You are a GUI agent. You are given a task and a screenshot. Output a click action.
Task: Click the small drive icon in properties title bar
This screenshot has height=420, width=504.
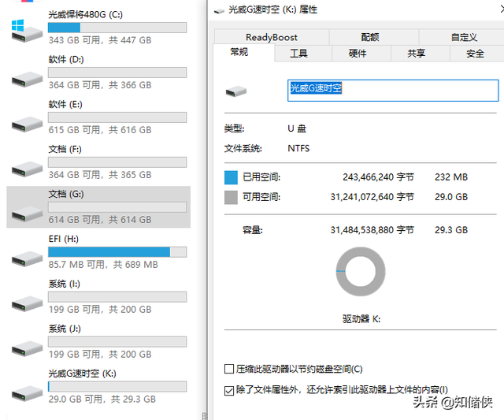(219, 11)
